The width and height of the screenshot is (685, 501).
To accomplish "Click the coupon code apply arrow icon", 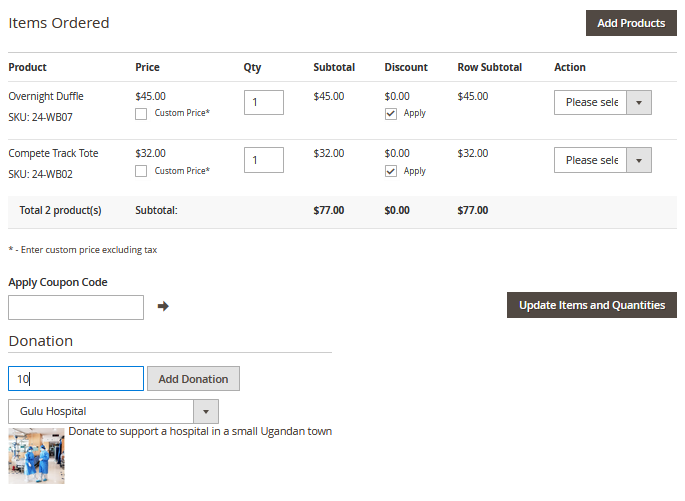I will click(x=163, y=306).
